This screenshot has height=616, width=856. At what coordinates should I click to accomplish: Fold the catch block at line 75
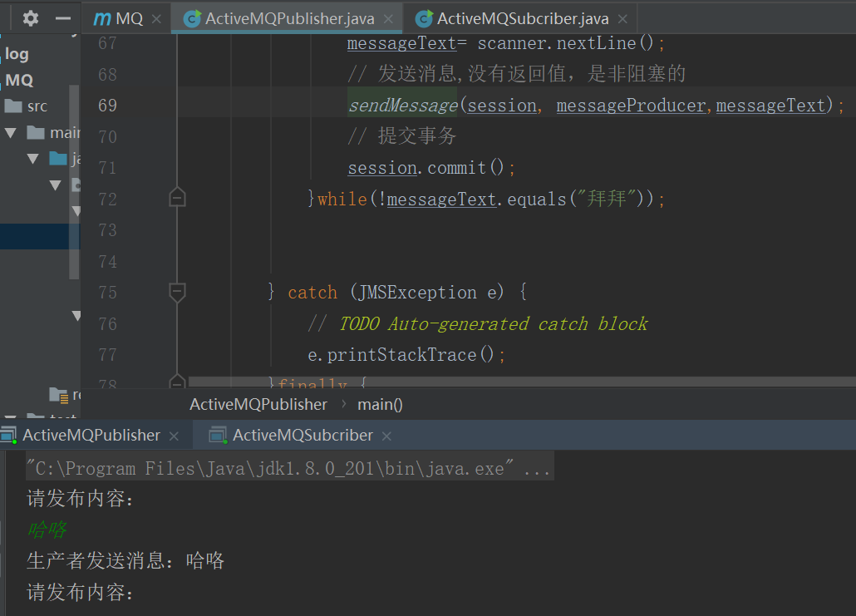(177, 292)
